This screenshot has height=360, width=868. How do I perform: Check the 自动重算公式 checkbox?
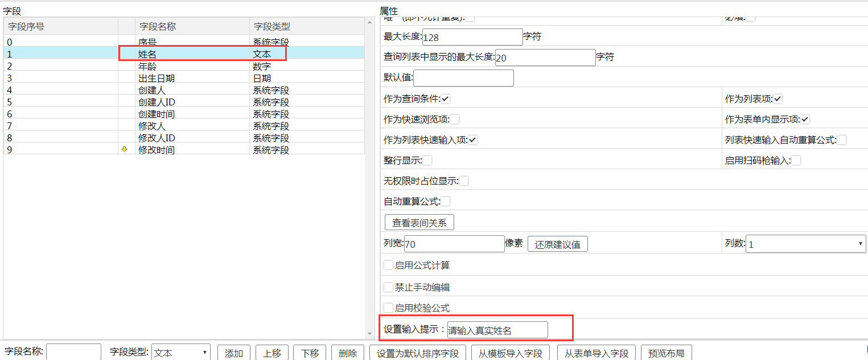pos(446,202)
